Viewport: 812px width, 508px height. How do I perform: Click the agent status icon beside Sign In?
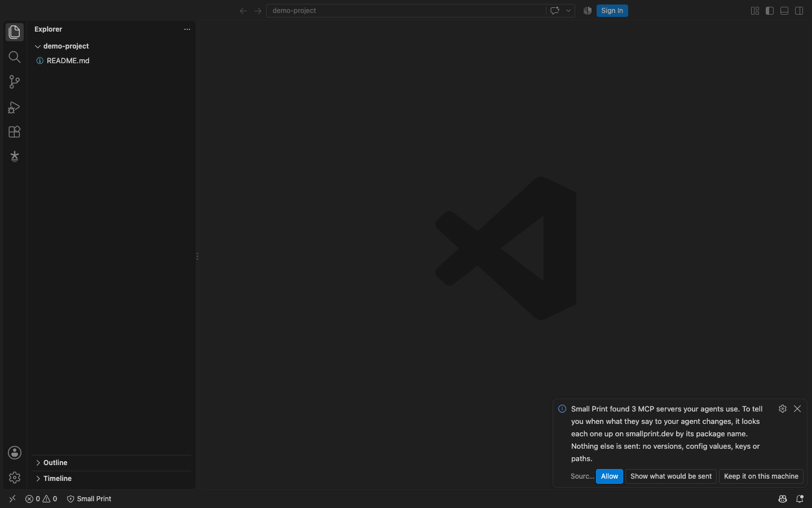[588, 11]
